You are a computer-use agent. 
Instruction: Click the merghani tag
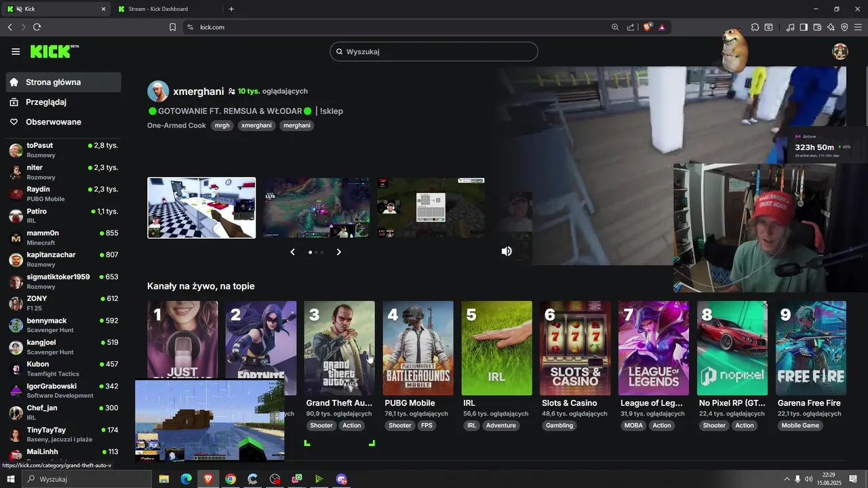pyautogui.click(x=297, y=125)
